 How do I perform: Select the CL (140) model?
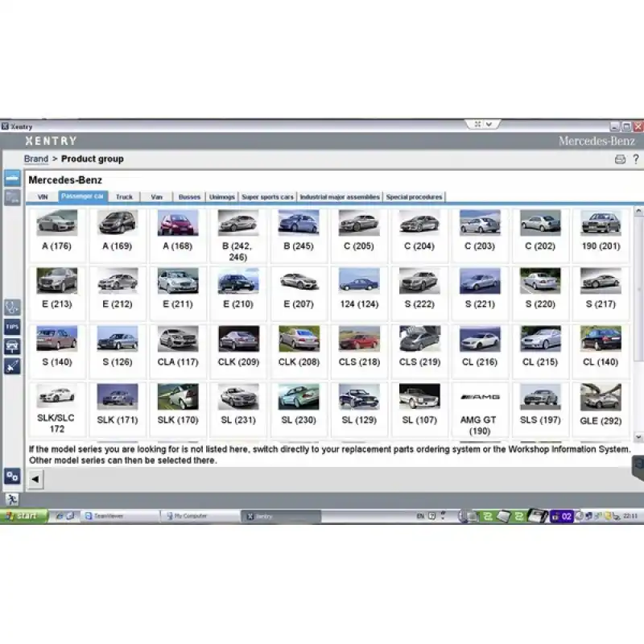pyautogui.click(x=601, y=351)
